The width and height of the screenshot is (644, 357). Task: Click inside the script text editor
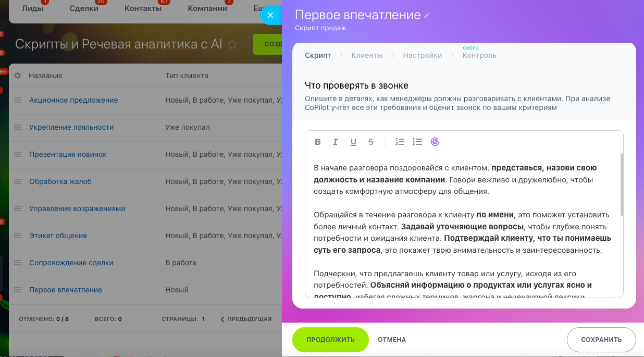coord(464,225)
